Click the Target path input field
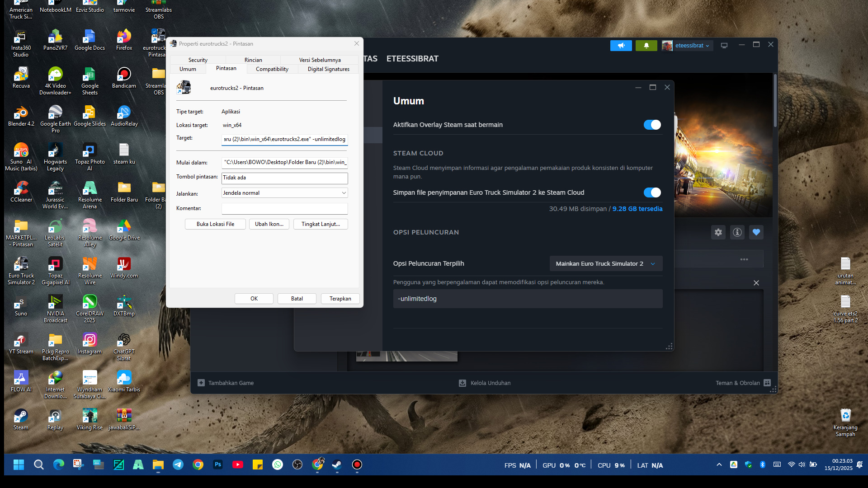Viewport: 868px width, 488px height. pyautogui.click(x=284, y=139)
